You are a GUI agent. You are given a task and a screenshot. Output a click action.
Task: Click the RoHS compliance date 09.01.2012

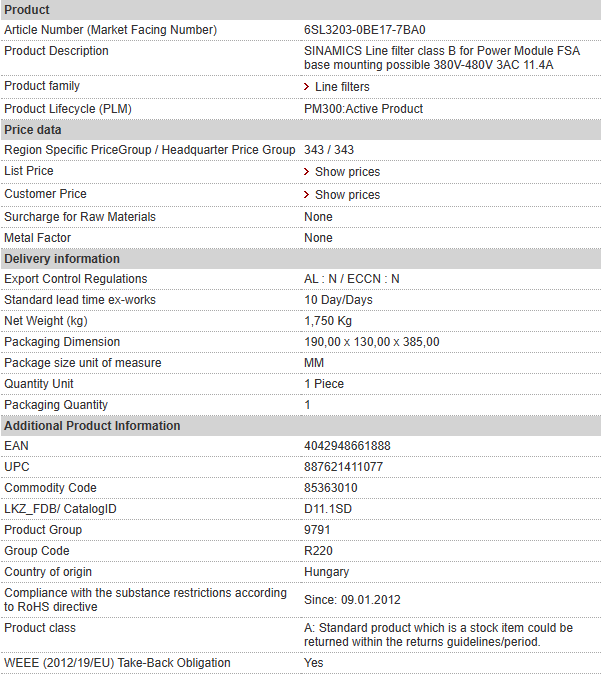pos(371,600)
